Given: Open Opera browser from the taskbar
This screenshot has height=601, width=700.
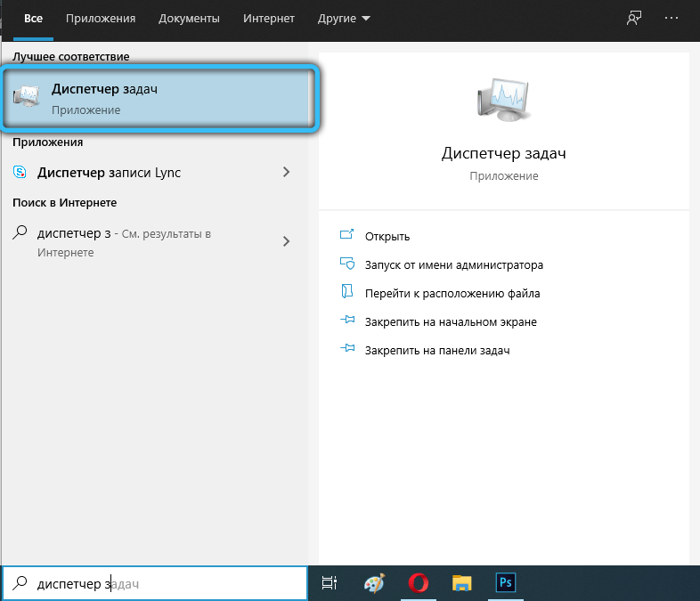Looking at the screenshot, I should pos(419,583).
